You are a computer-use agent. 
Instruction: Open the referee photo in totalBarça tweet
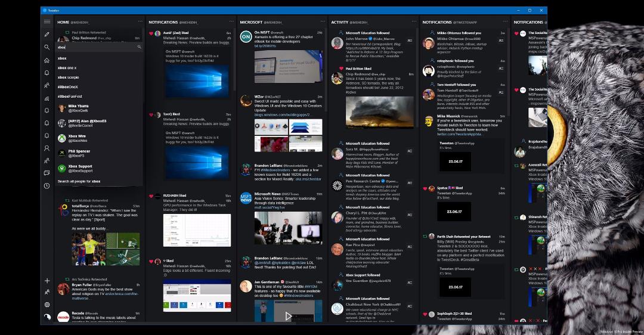88,249
